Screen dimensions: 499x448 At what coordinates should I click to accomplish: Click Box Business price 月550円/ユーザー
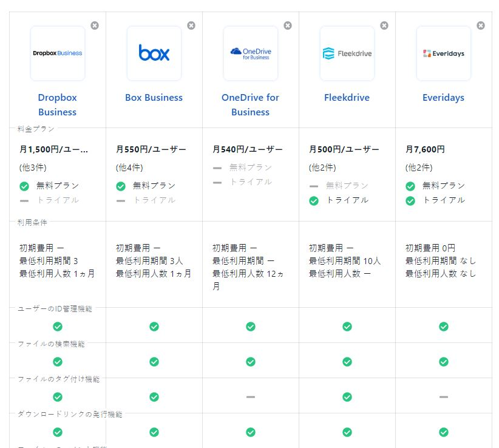click(x=151, y=149)
